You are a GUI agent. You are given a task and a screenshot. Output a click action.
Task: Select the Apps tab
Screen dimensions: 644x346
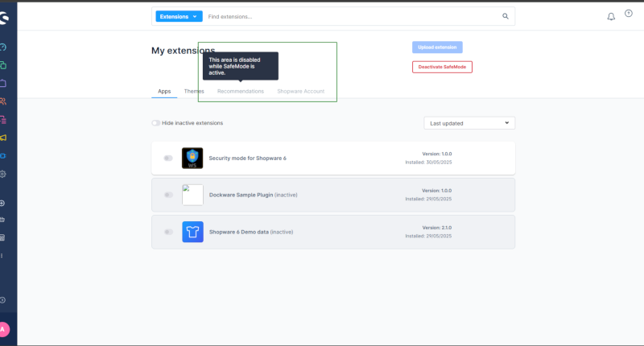click(164, 91)
